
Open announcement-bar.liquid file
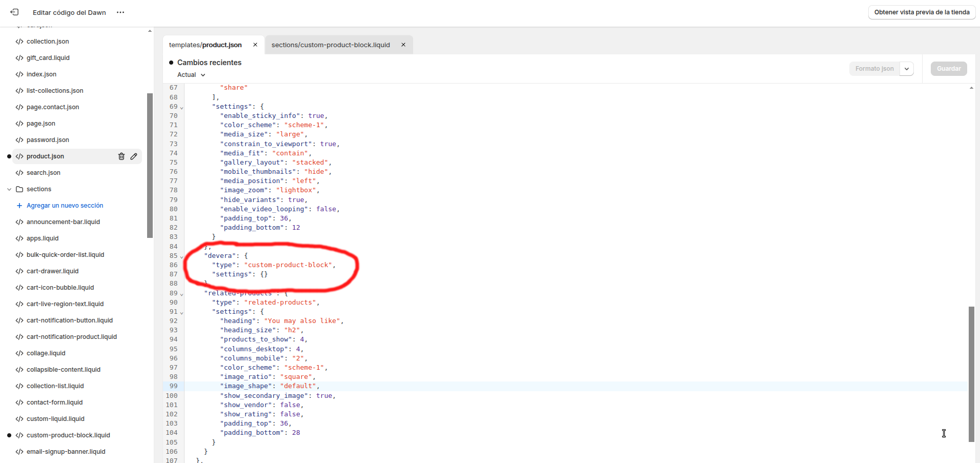pyautogui.click(x=63, y=222)
